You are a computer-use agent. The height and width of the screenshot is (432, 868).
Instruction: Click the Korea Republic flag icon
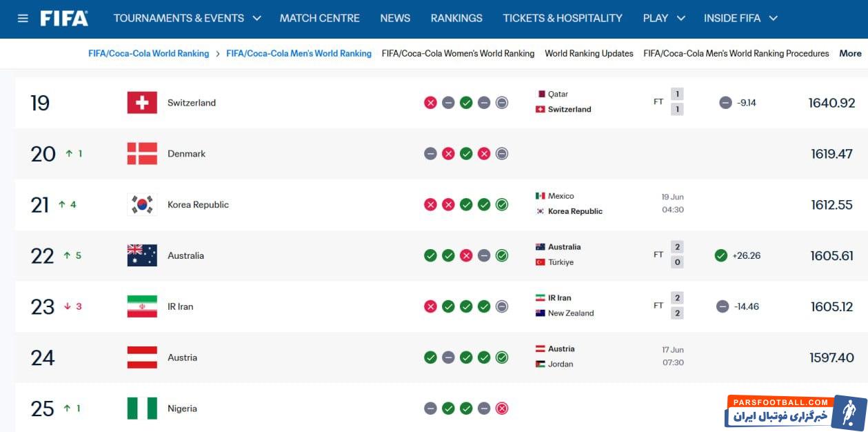point(142,205)
